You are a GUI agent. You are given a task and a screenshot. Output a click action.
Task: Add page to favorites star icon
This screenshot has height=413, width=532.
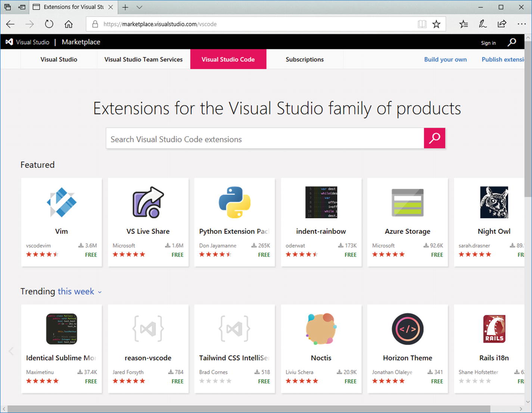(436, 24)
